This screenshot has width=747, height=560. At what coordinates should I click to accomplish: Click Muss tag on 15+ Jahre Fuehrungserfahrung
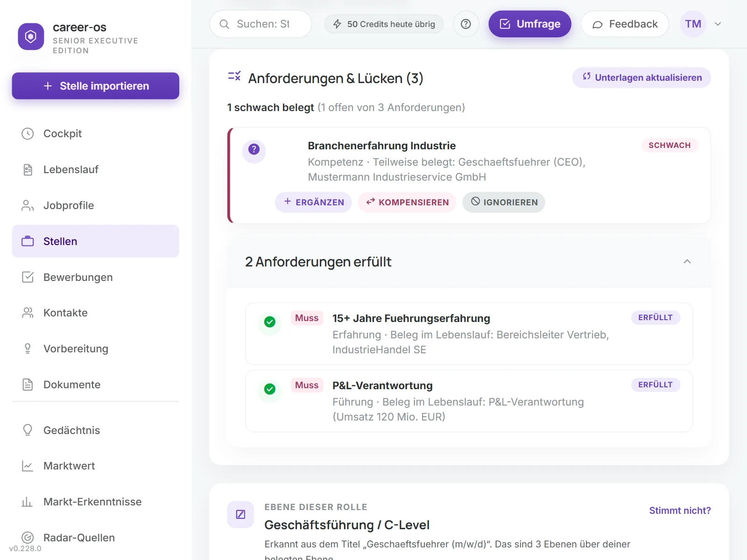307,318
